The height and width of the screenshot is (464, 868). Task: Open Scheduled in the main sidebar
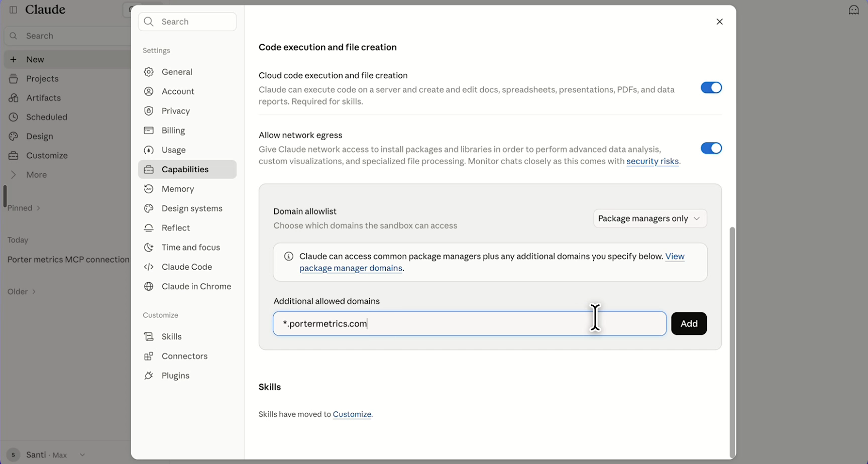tap(46, 117)
